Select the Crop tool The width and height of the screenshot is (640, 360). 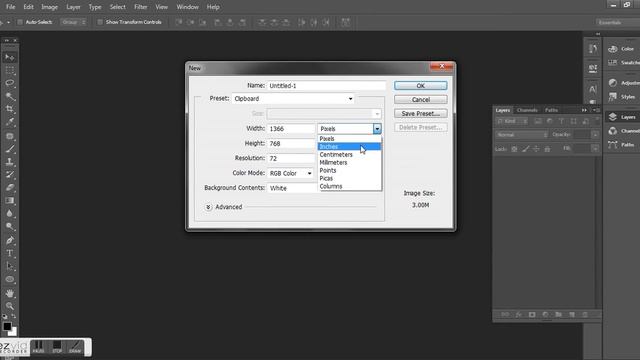9,109
